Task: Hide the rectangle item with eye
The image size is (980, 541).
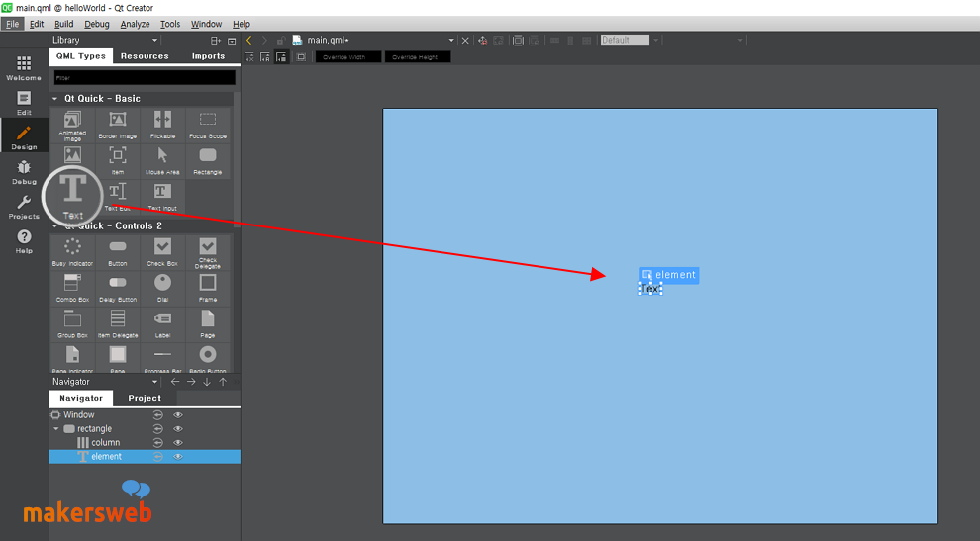Action: (x=178, y=428)
